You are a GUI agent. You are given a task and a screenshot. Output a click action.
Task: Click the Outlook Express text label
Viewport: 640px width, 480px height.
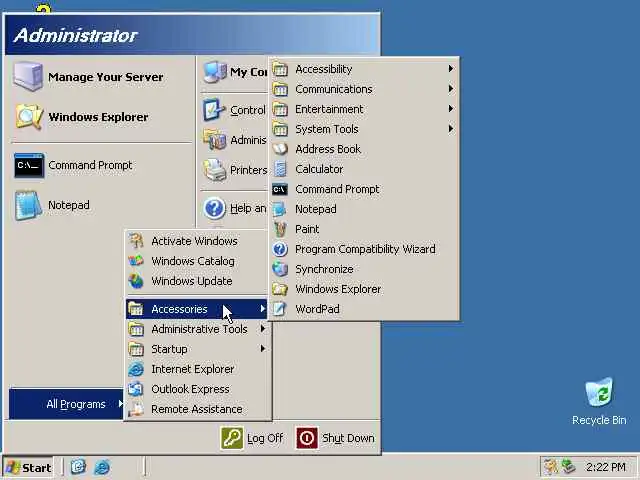[x=190, y=389]
